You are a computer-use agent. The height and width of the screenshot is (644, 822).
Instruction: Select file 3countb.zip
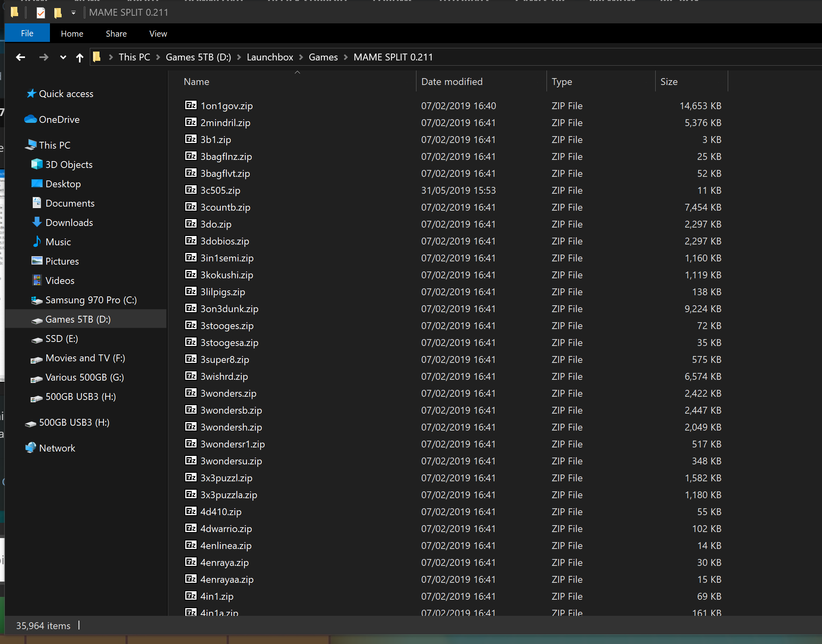click(x=226, y=207)
